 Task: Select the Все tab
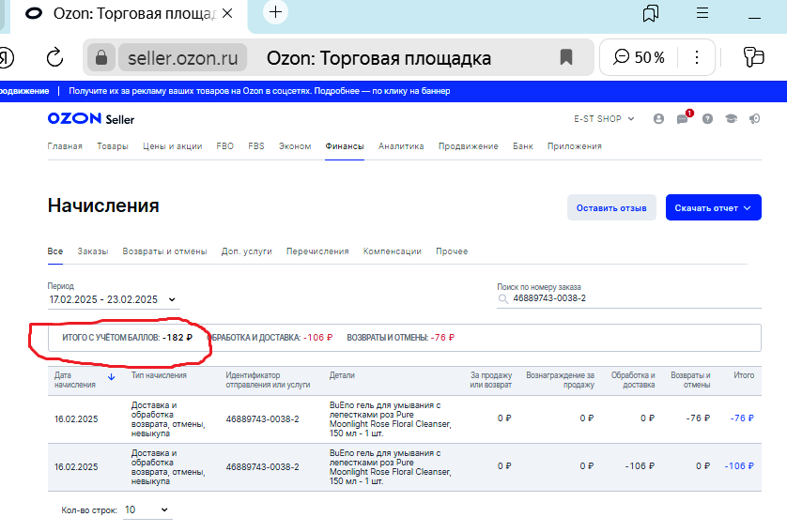pyautogui.click(x=55, y=251)
